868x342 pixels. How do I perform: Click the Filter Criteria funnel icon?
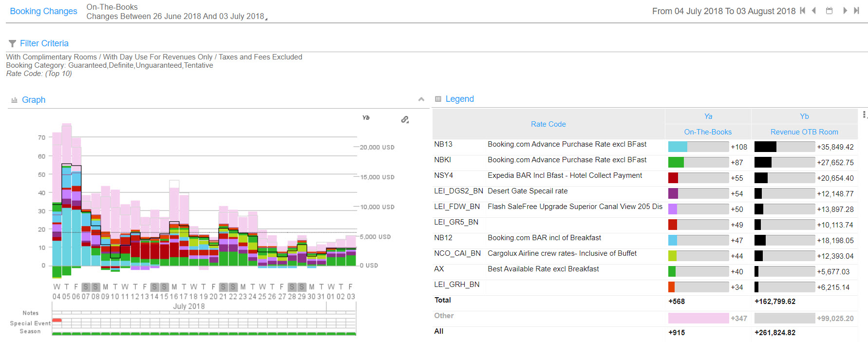pos(12,44)
